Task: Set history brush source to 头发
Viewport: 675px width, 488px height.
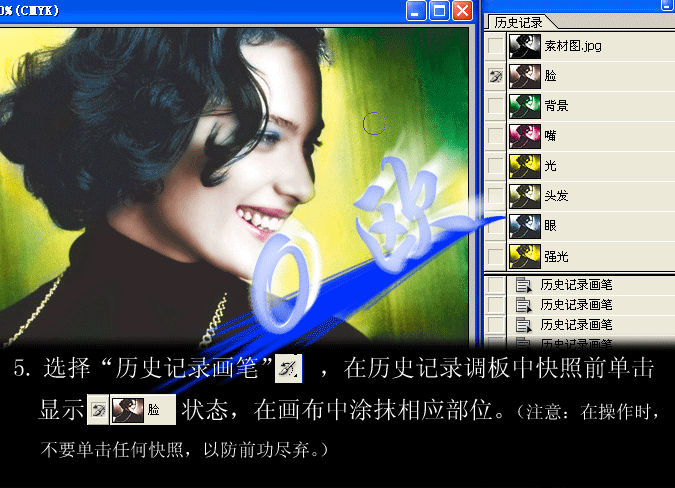Action: pos(495,196)
